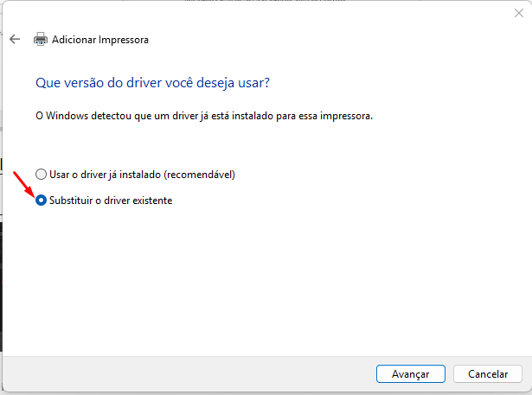
Task: Click the printer icon beside Adicionar Impressora
Action: coord(41,40)
